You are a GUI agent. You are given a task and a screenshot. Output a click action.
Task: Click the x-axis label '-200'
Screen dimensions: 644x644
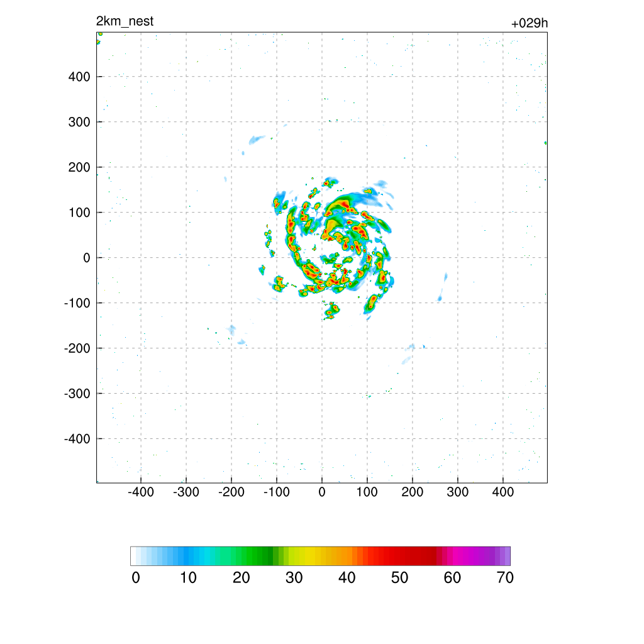pos(231,492)
